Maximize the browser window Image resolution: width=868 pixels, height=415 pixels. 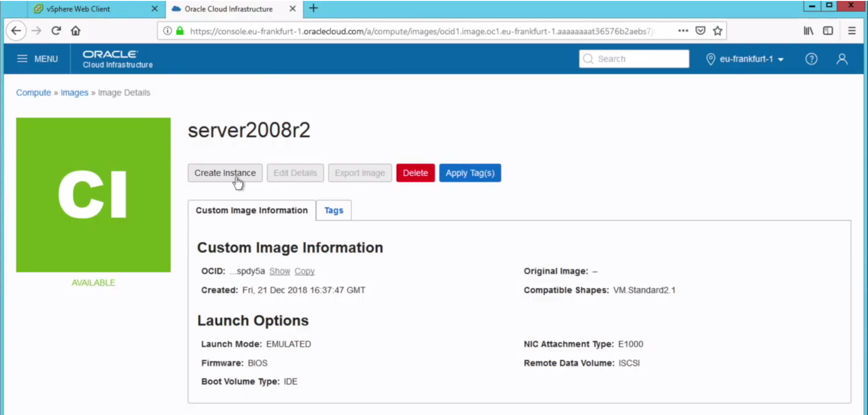(829, 6)
